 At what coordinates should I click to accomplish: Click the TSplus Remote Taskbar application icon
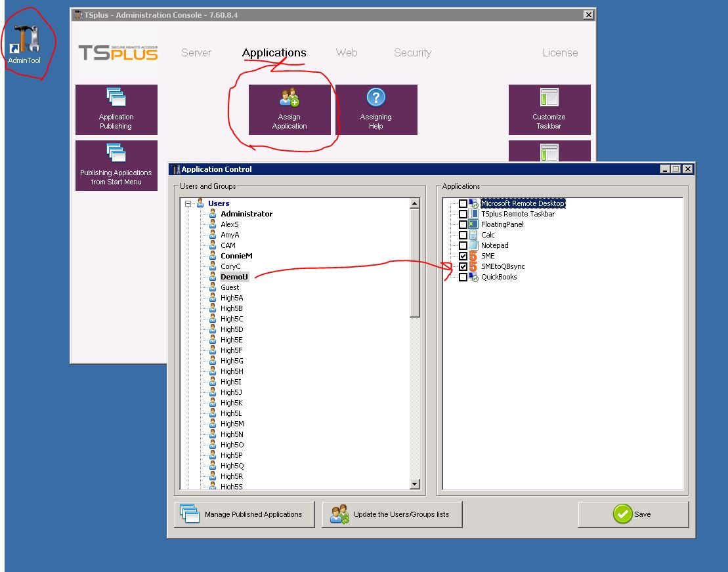tap(473, 214)
